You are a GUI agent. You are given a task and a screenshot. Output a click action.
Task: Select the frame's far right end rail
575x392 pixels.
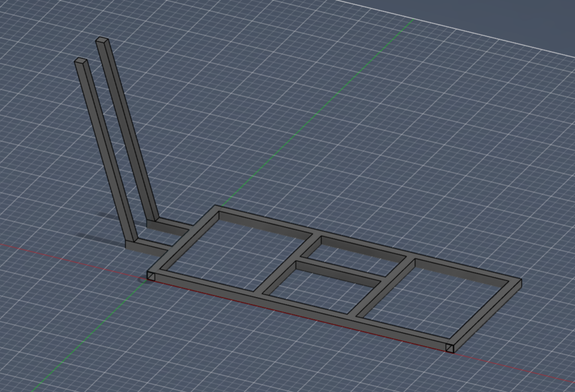(484, 316)
